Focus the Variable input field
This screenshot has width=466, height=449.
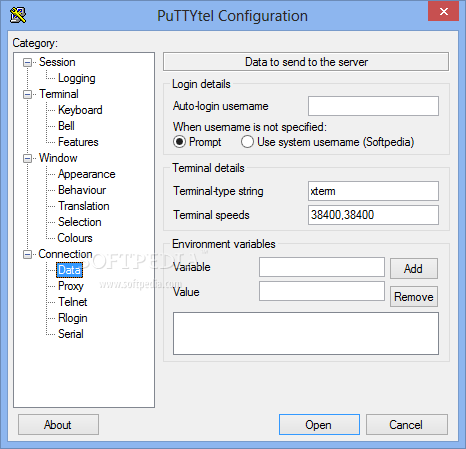click(x=322, y=267)
